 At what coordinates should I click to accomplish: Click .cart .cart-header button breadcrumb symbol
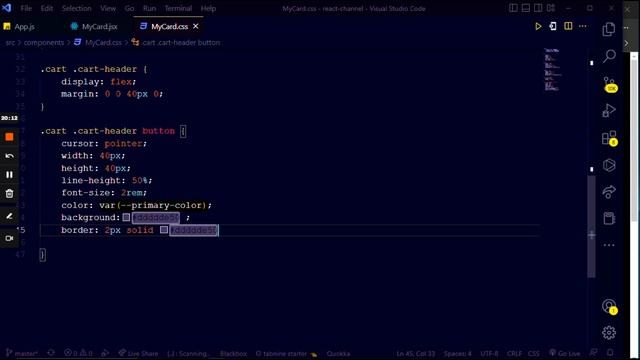tap(181, 42)
